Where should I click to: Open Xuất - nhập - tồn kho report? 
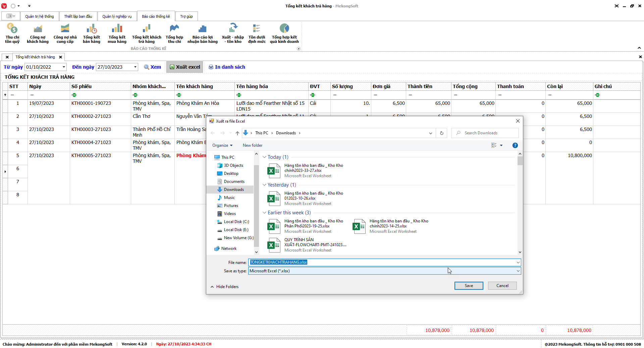tap(233, 33)
